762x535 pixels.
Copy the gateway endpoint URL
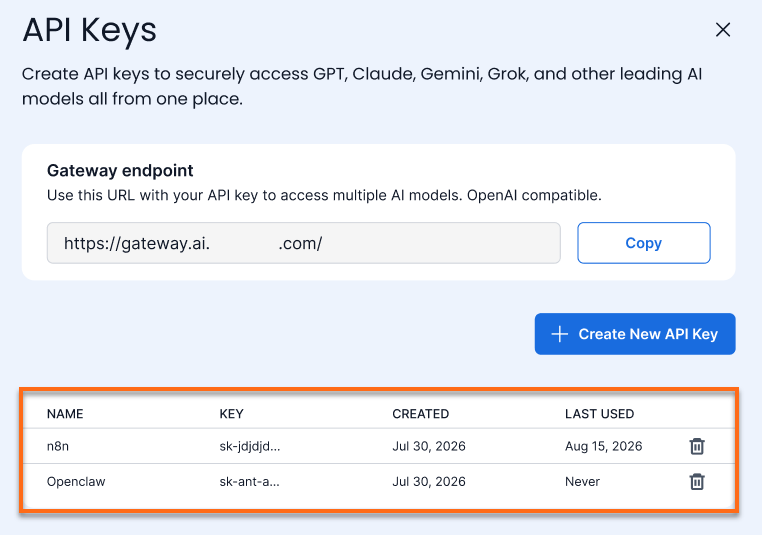click(x=644, y=243)
